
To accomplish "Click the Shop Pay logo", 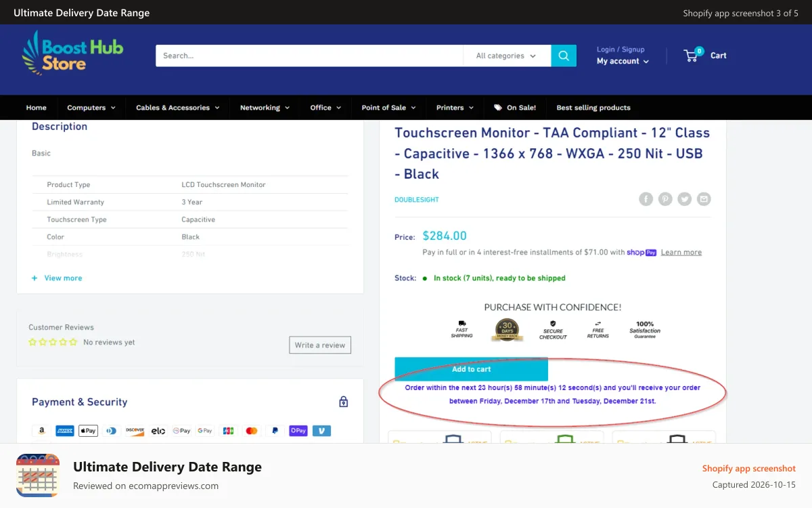I will click(x=641, y=252).
